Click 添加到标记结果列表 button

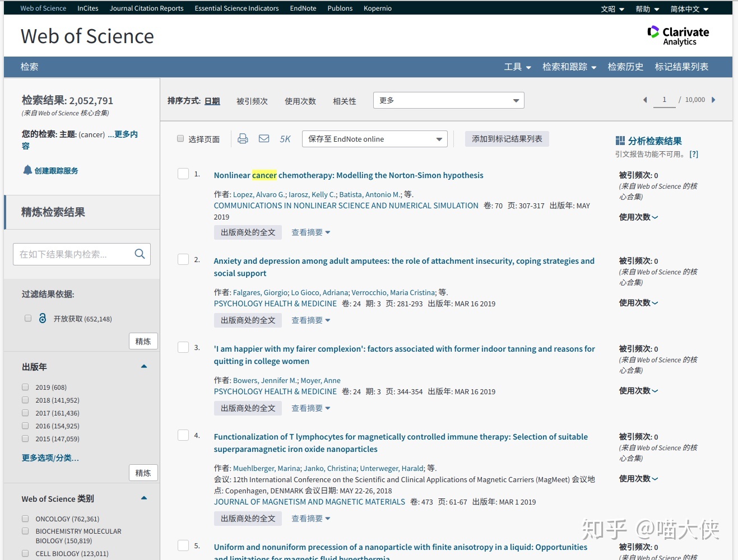(x=507, y=139)
